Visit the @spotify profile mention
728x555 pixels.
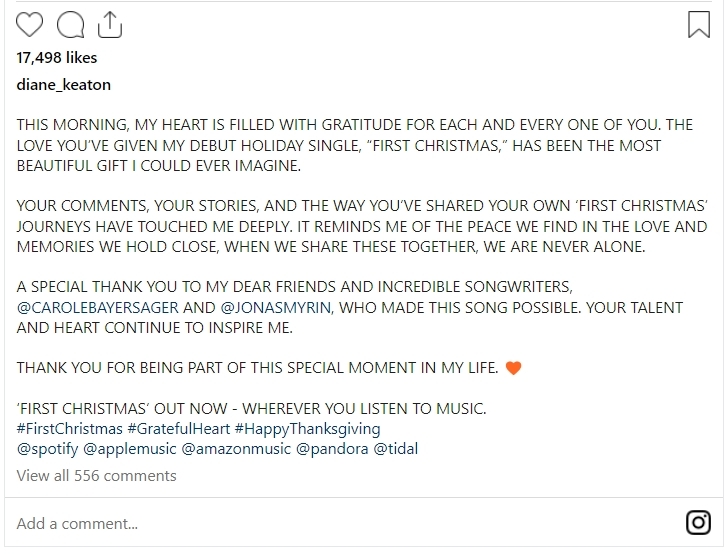click(x=46, y=449)
